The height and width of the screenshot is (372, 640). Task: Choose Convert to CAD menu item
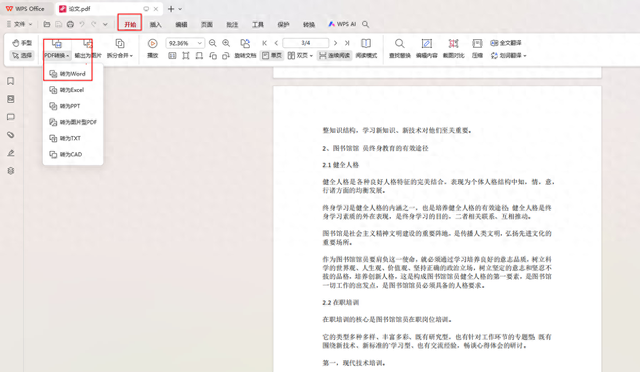pos(73,154)
